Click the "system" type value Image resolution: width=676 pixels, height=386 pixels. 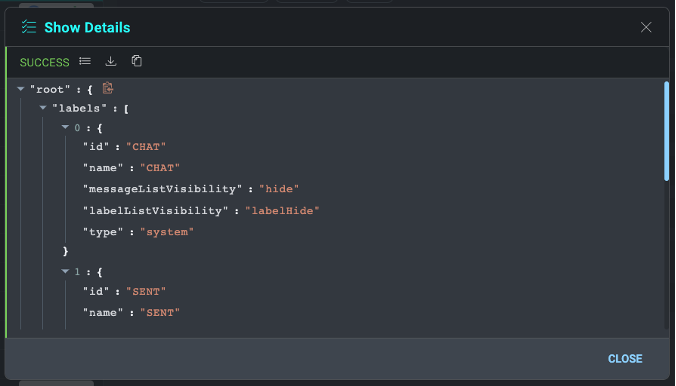click(167, 232)
